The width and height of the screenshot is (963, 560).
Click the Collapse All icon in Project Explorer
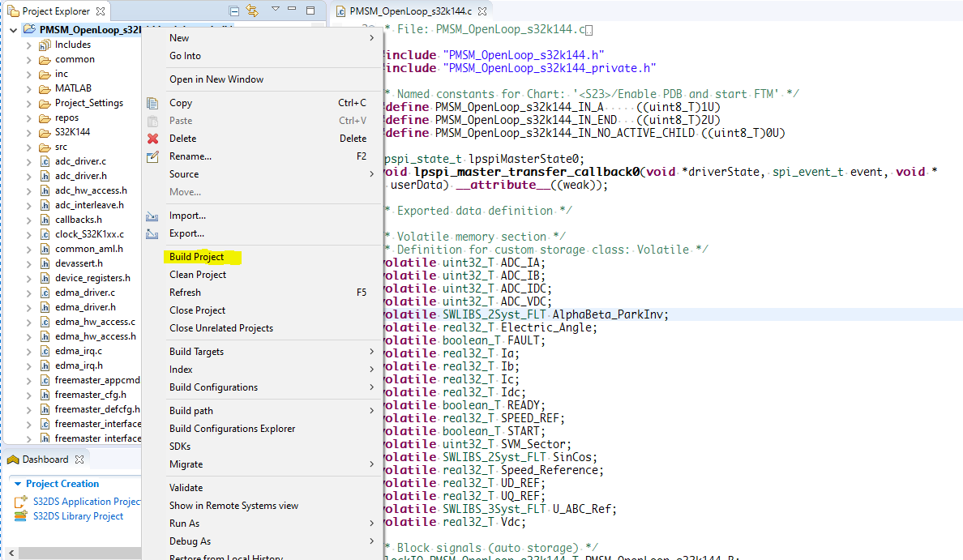[x=233, y=8]
